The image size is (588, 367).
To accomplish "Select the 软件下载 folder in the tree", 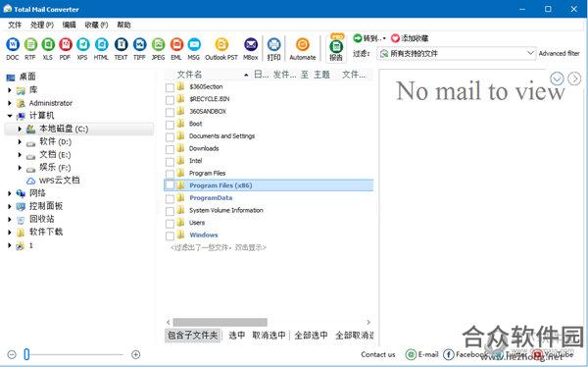I will pyautogui.click(x=46, y=233).
